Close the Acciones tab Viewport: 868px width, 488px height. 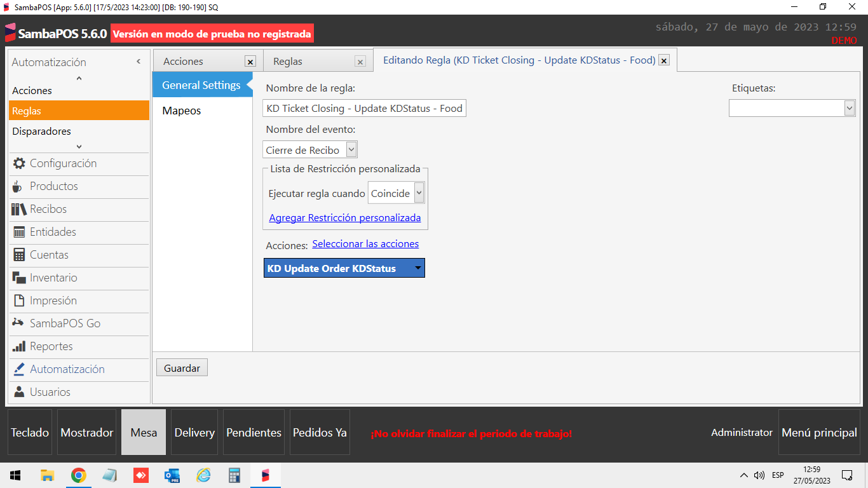click(x=250, y=62)
